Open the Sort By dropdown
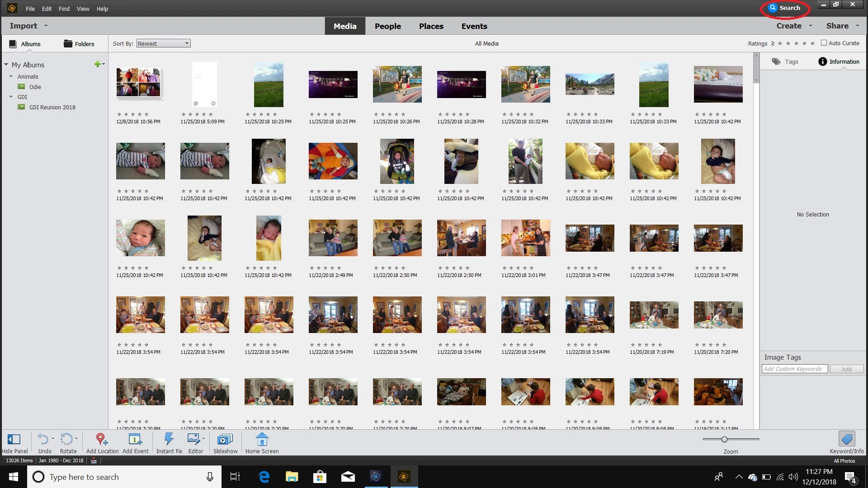Image resolution: width=868 pixels, height=488 pixels. click(163, 43)
